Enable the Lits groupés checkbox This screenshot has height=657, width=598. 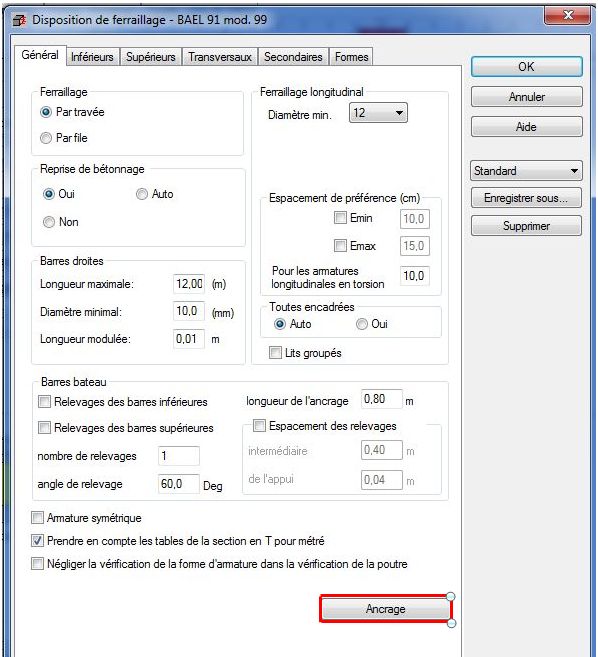[x=275, y=352]
